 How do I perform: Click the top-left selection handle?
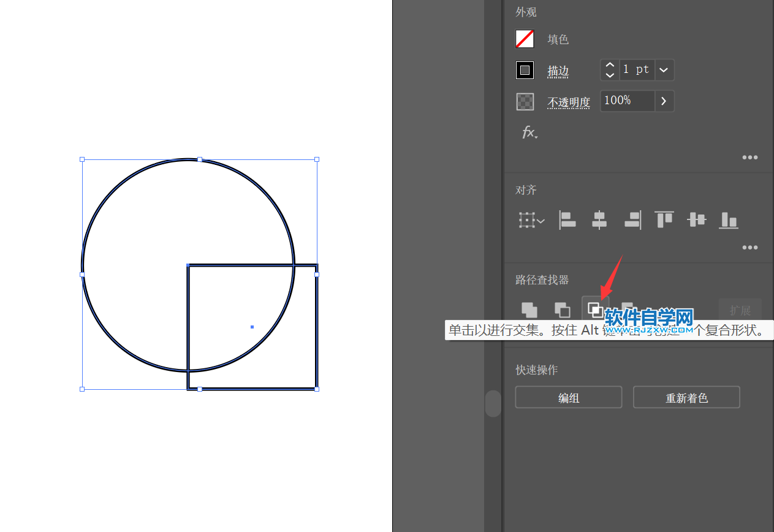82,159
